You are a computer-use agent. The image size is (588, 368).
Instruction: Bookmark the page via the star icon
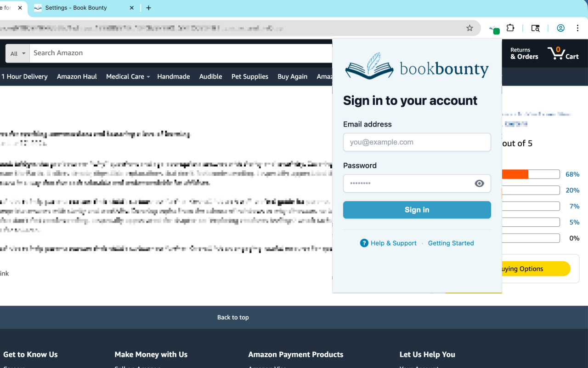[469, 28]
